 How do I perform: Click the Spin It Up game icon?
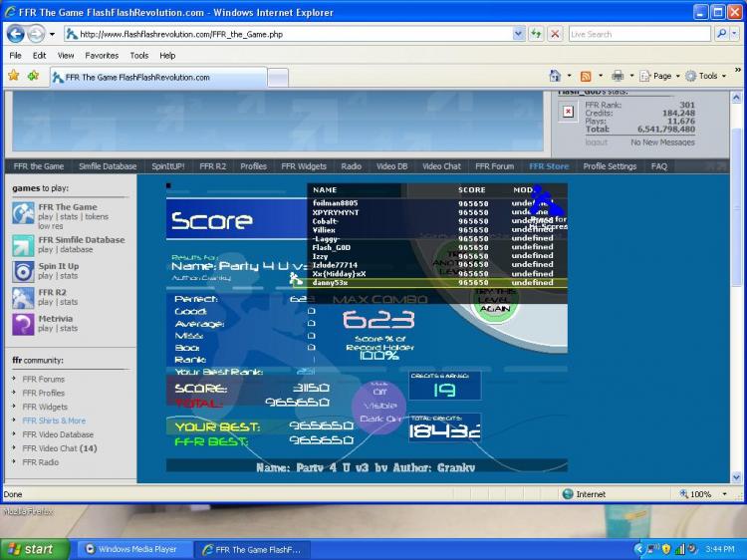pyautogui.click(x=24, y=272)
